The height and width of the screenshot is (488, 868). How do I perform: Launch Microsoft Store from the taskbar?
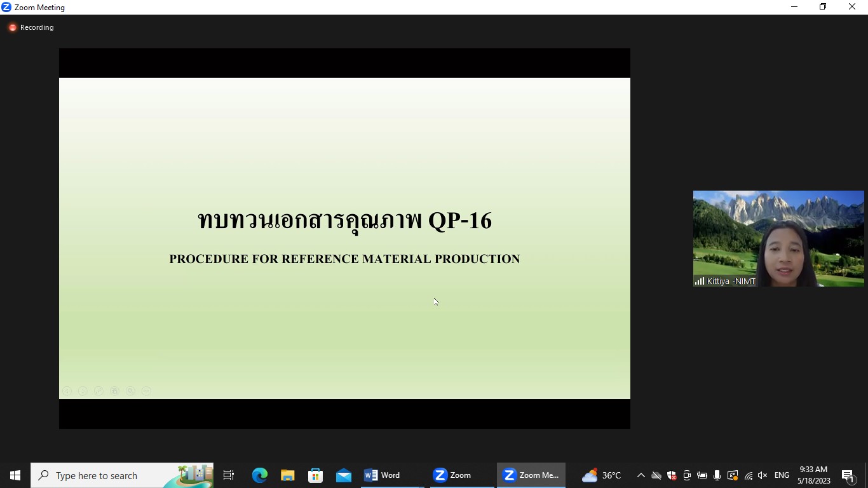(x=316, y=475)
